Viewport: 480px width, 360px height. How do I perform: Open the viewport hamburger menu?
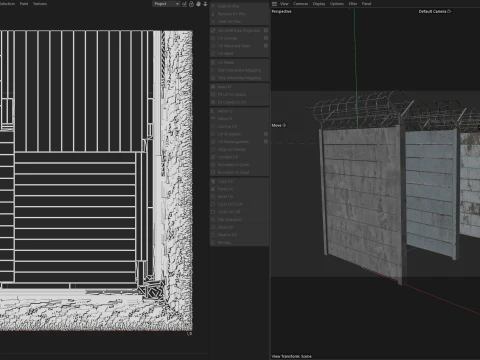[274, 4]
